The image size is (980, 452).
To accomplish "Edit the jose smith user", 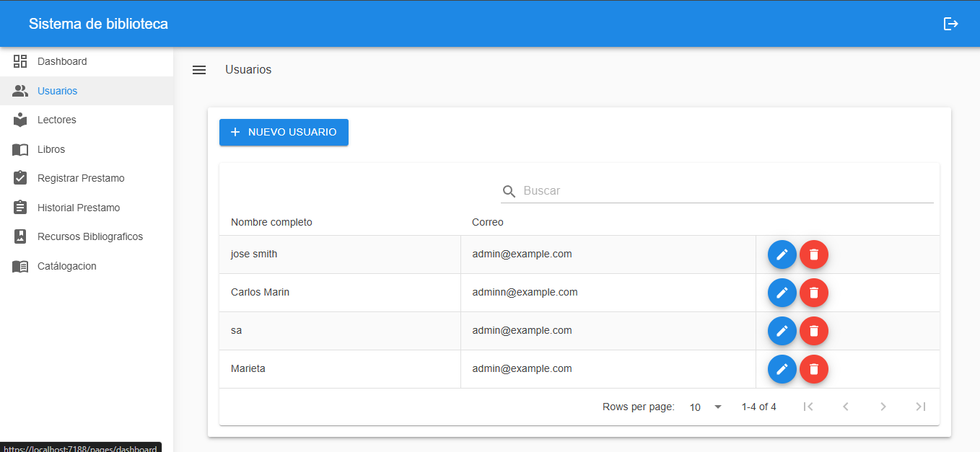I will 782,254.
